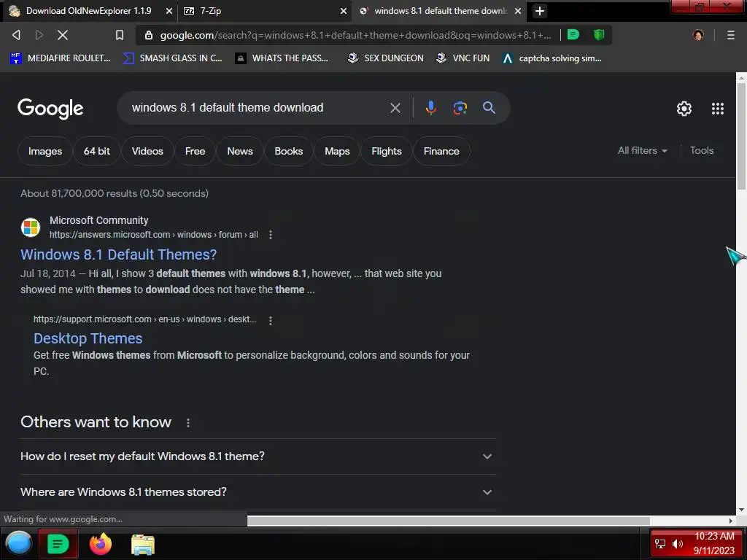Viewport: 747px width, 560px height.
Task: Filter results by News
Action: tap(239, 151)
